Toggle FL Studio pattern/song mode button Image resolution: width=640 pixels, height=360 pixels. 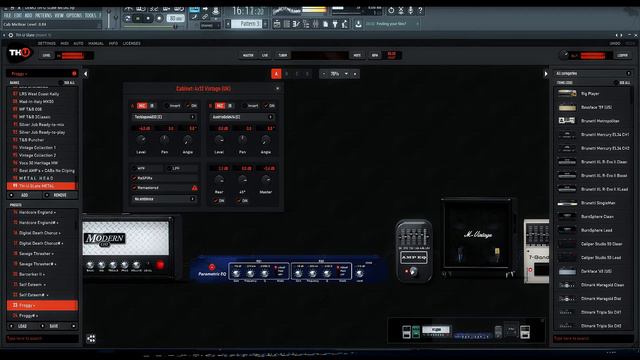pos(128,18)
